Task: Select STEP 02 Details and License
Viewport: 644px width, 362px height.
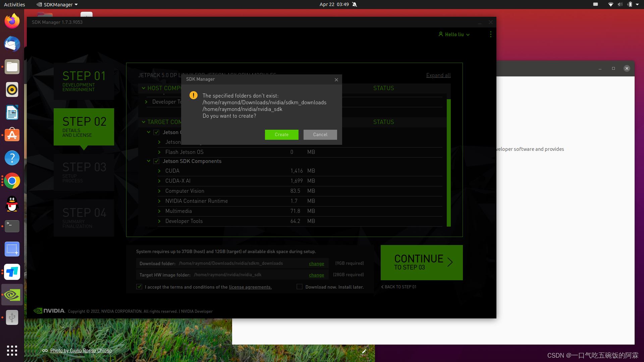Action: click(x=84, y=127)
